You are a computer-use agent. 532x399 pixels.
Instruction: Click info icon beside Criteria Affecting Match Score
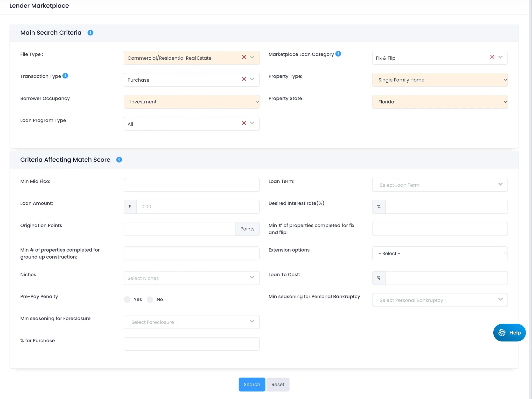point(119,160)
